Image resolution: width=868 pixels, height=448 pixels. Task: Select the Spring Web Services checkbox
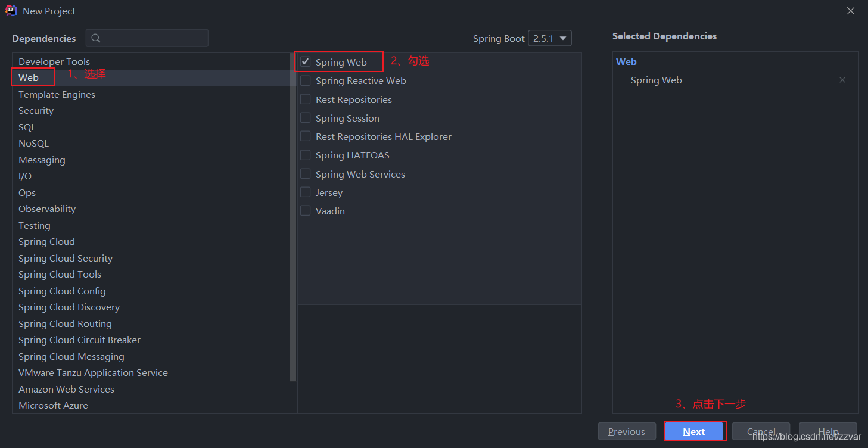306,174
